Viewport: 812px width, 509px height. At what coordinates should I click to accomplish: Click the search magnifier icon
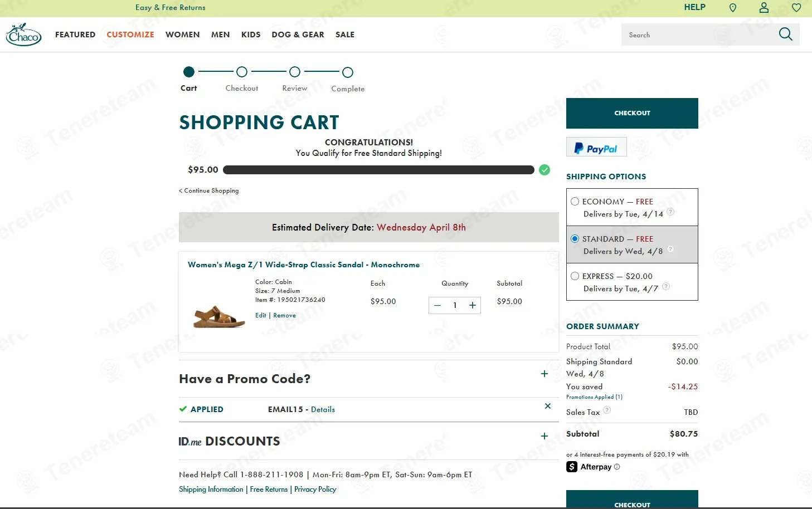[x=785, y=35]
